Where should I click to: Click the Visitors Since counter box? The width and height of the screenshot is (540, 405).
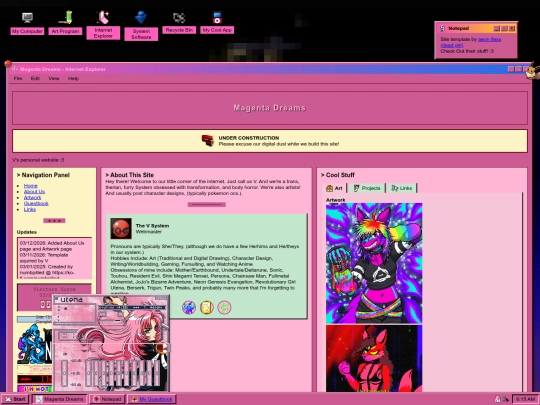(x=54, y=297)
